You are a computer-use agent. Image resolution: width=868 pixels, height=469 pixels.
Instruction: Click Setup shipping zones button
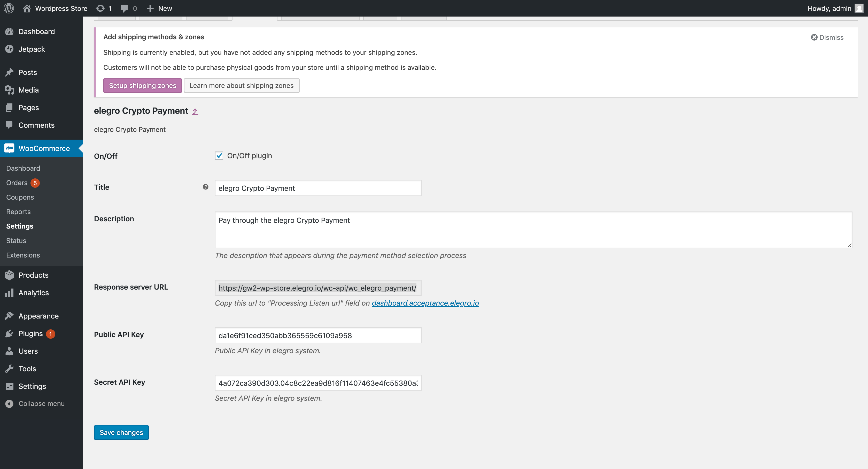[142, 85]
